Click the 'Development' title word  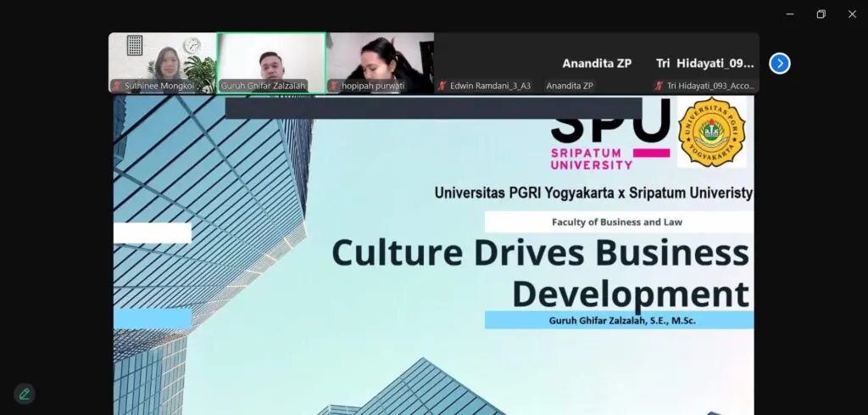(x=631, y=295)
